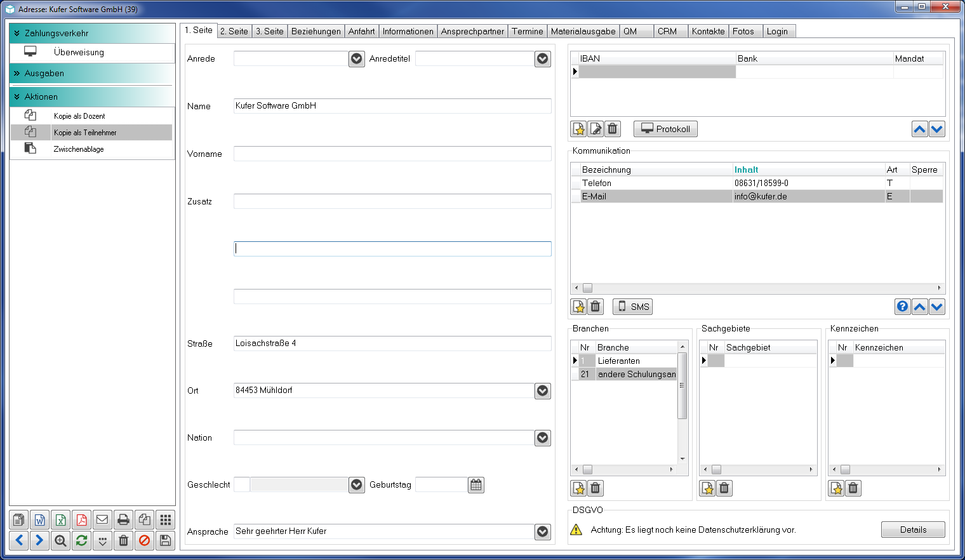This screenshot has width=965, height=560.
Task: Select Kopie als Dozent action
Action: (x=91, y=116)
